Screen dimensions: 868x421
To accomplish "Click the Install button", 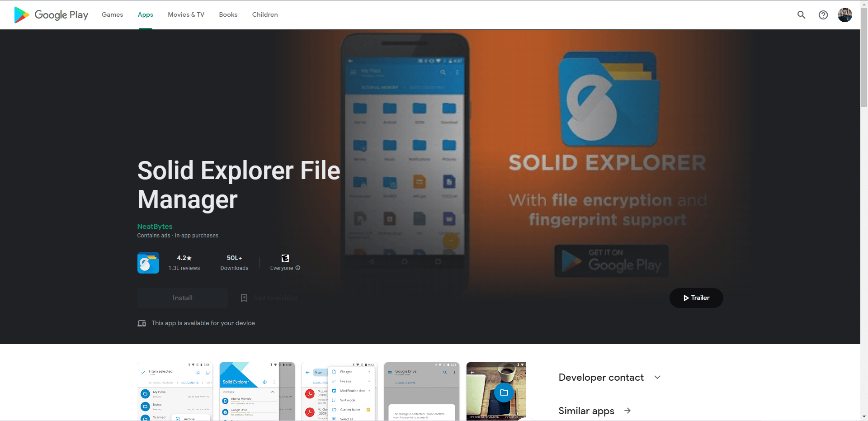I will tap(183, 298).
